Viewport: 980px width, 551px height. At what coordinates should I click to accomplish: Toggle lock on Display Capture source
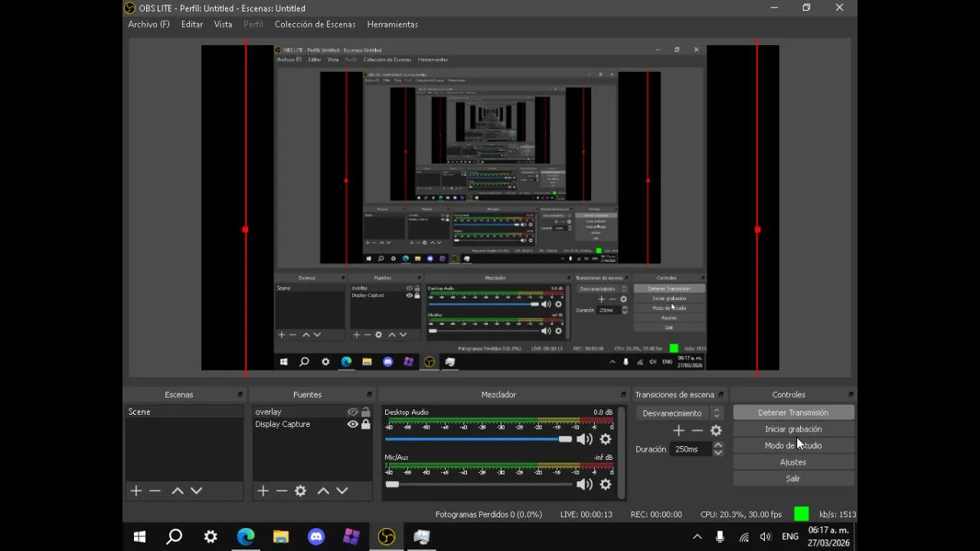pyautogui.click(x=366, y=424)
